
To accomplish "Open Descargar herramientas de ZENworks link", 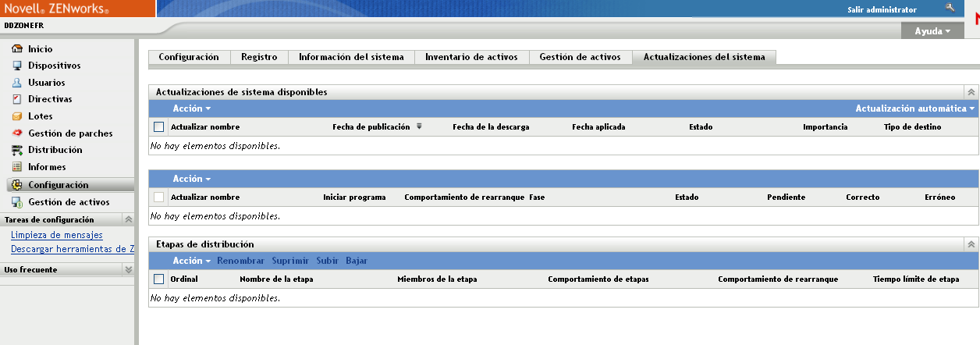I will pos(73,249).
